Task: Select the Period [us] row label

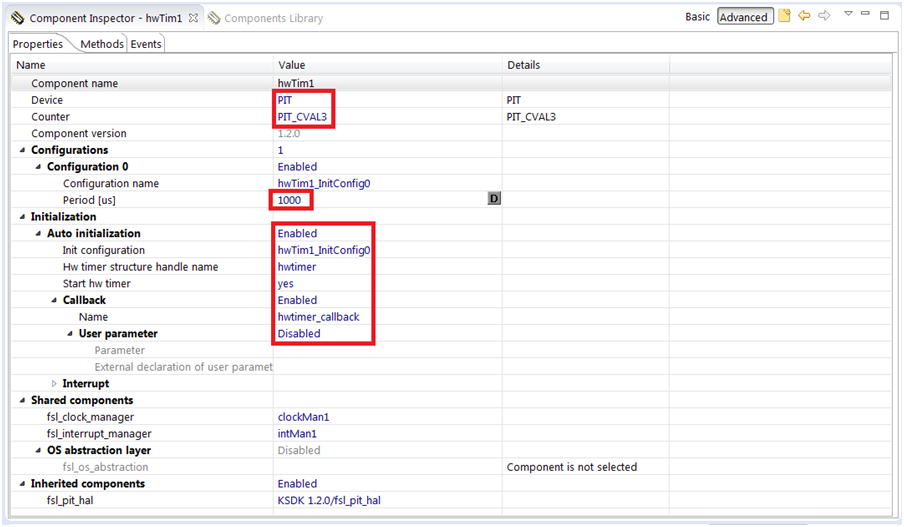Action: 89,200
